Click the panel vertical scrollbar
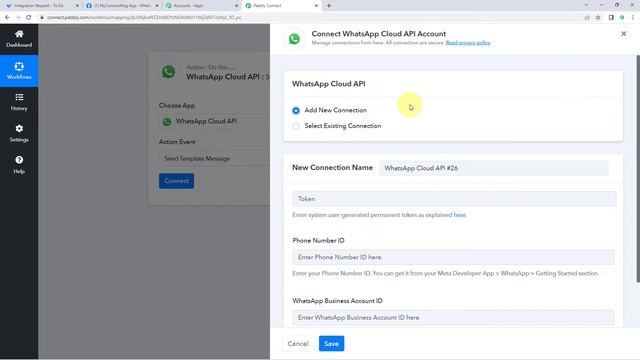This screenshot has width=640, height=360. pyautogui.click(x=638, y=168)
